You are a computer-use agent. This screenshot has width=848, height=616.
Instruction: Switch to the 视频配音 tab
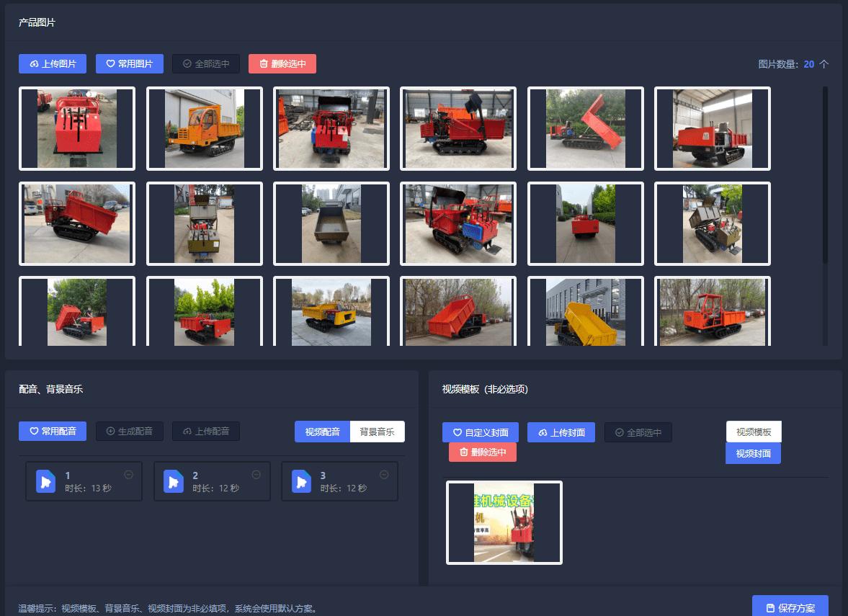322,432
